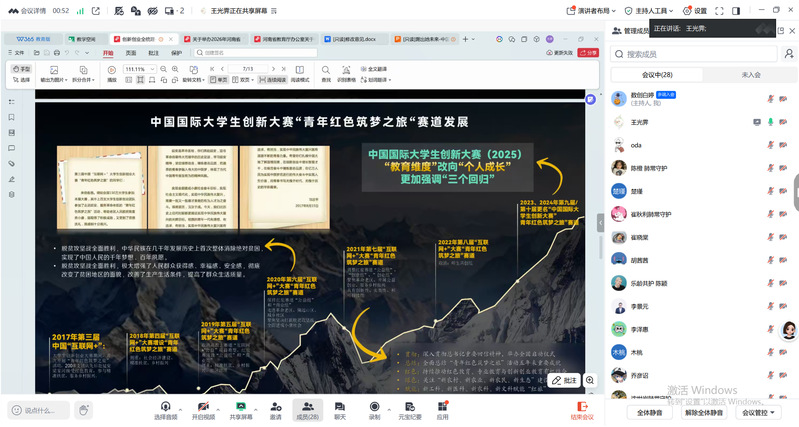Click the zoom-in magnifier in PDF toolbar

pyautogui.click(x=175, y=69)
